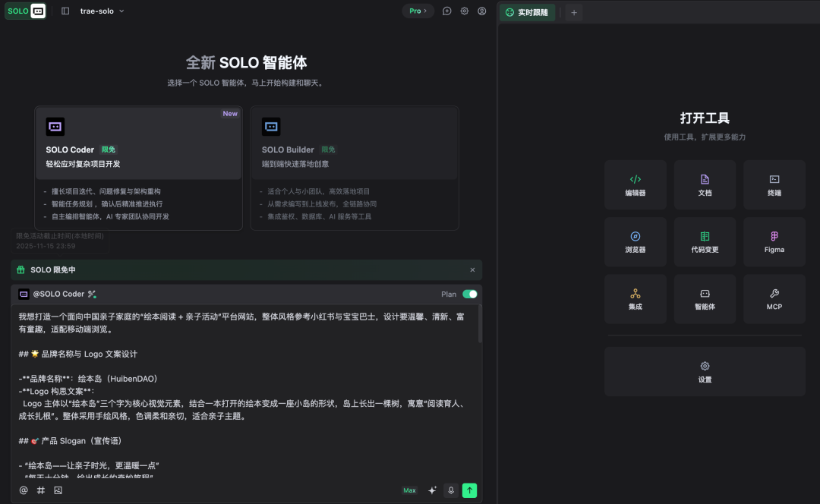Open the Pro plan button
The image size is (820, 504).
click(418, 11)
